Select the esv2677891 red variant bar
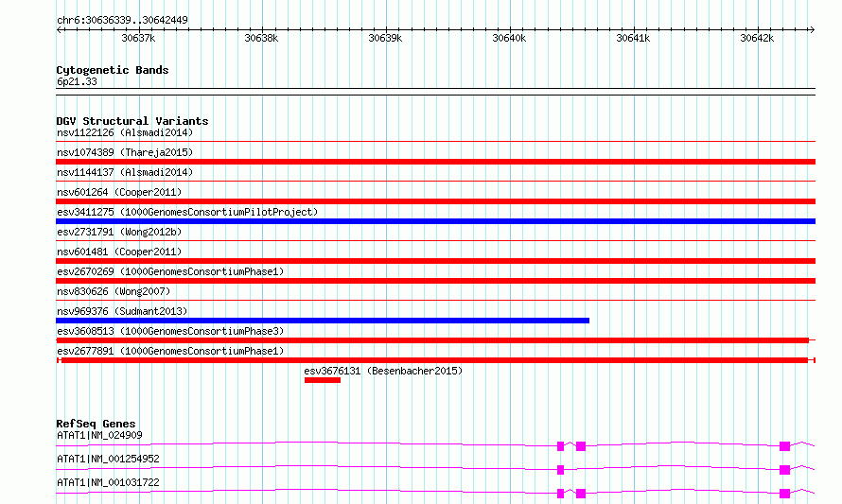The height and width of the screenshot is (504, 842). coord(435,360)
